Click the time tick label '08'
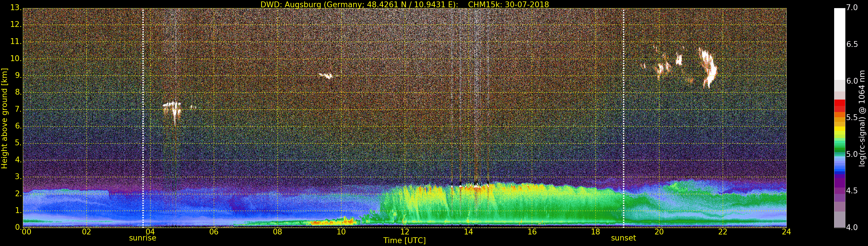 pos(278,232)
